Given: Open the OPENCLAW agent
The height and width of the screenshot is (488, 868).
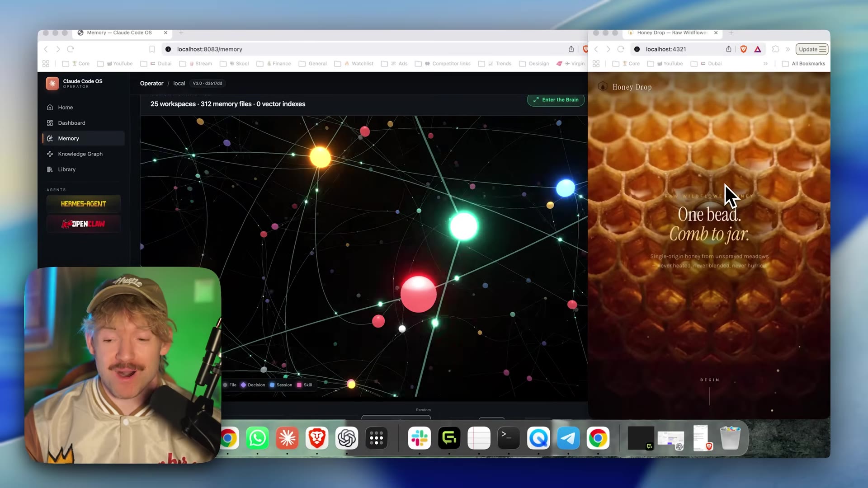Looking at the screenshot, I should [x=83, y=224].
